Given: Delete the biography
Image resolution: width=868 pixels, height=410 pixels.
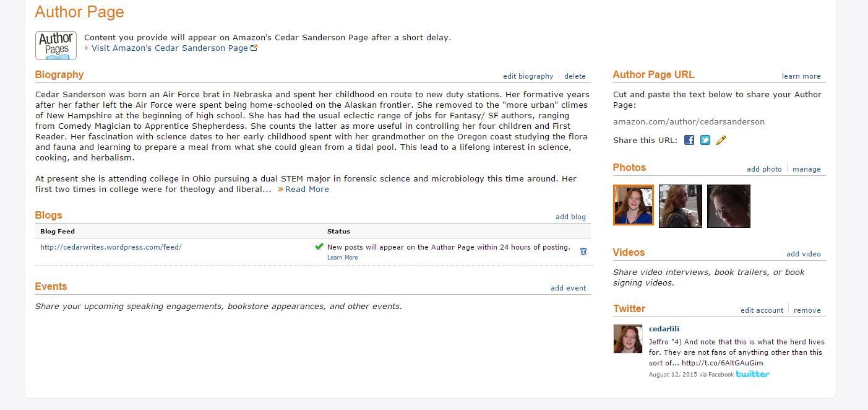Looking at the screenshot, I should [575, 76].
